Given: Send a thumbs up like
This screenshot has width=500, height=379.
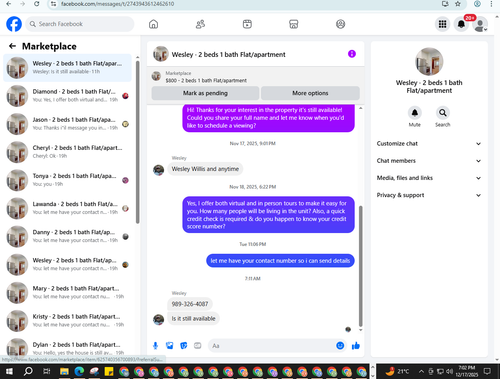Looking at the screenshot, I should [x=356, y=346].
